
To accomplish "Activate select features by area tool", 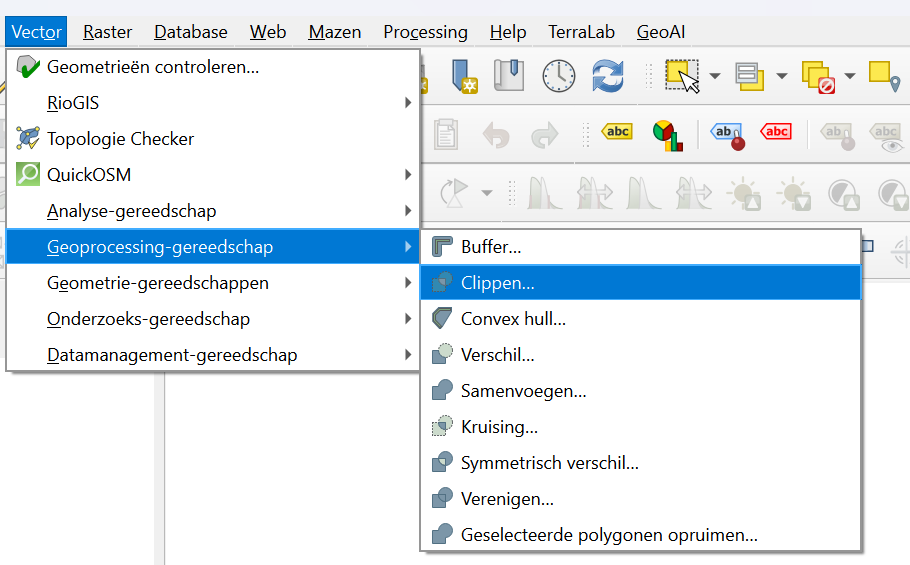I will (682, 76).
